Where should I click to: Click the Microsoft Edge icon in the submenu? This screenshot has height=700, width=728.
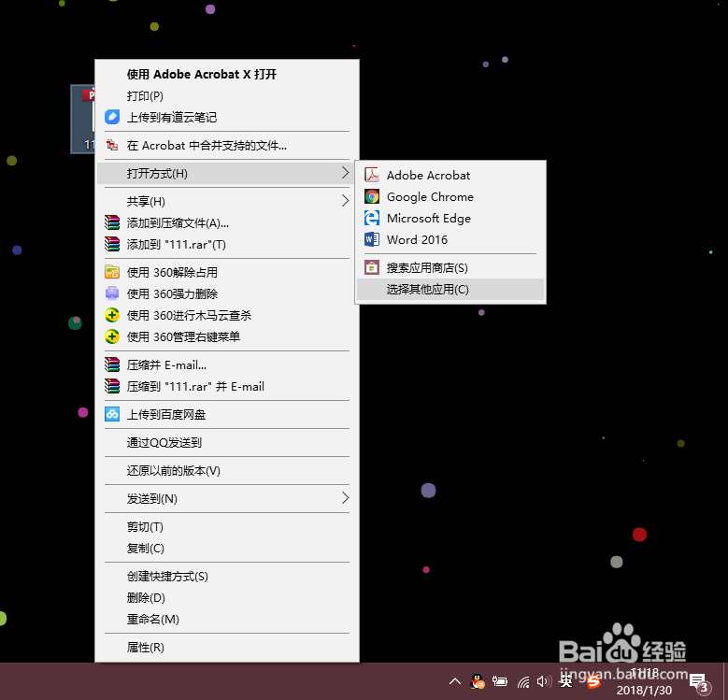pyautogui.click(x=371, y=218)
